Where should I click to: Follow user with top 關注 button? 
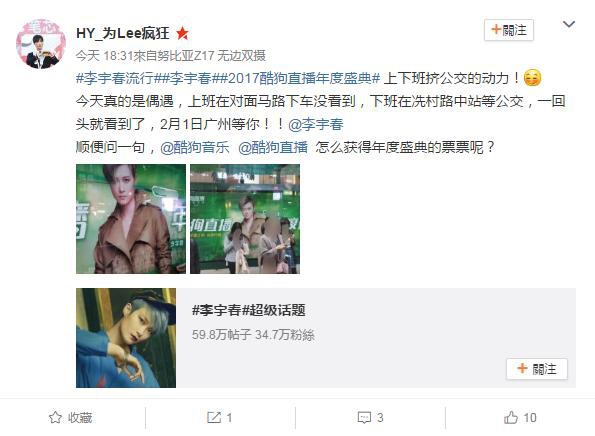(509, 30)
